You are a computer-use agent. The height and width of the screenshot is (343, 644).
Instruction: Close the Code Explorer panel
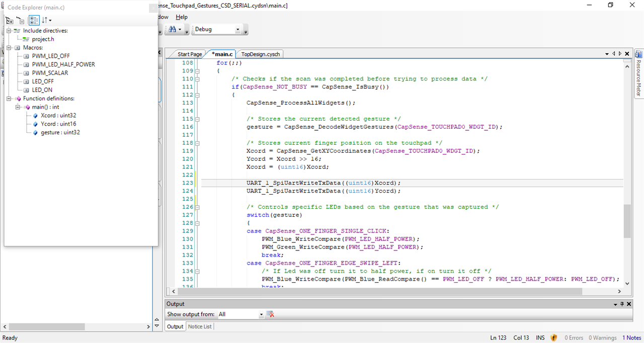click(x=153, y=8)
